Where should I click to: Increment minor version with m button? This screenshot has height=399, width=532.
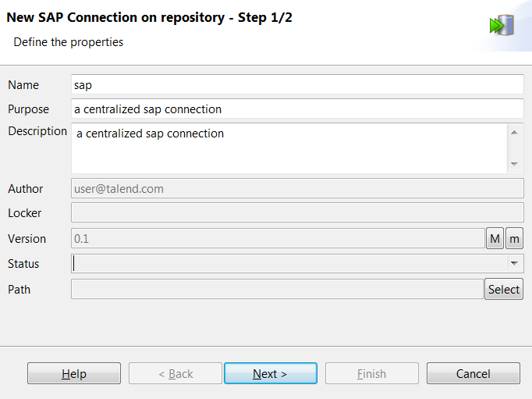514,238
